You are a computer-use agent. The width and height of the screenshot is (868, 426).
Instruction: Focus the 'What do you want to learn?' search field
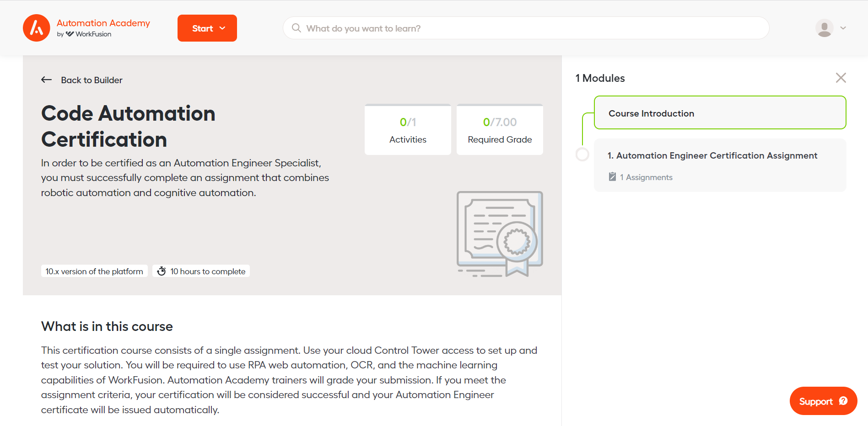526,28
